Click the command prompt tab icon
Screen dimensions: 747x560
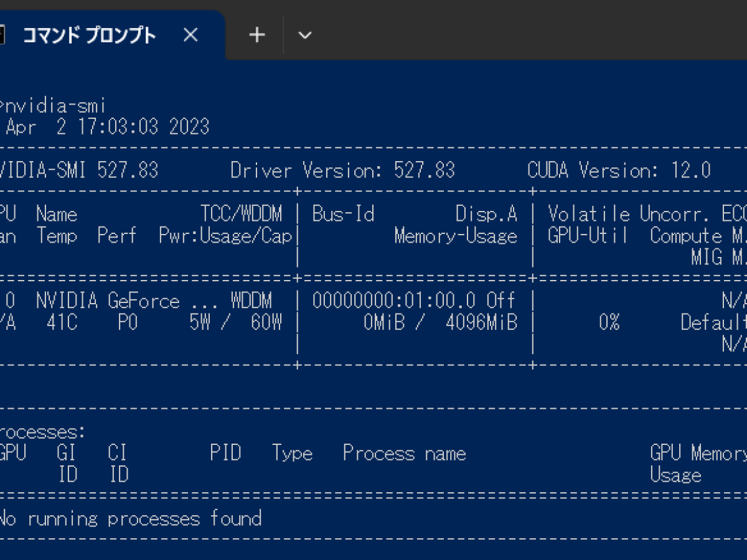2,35
